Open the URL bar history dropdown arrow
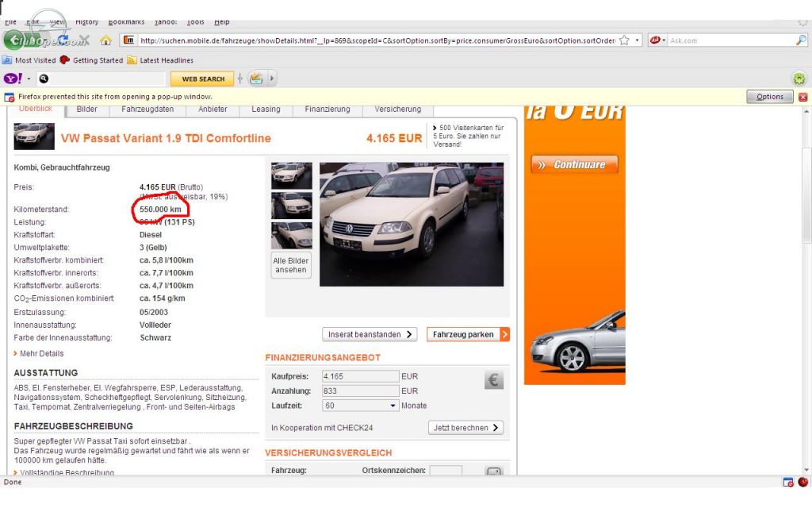 pyautogui.click(x=637, y=40)
